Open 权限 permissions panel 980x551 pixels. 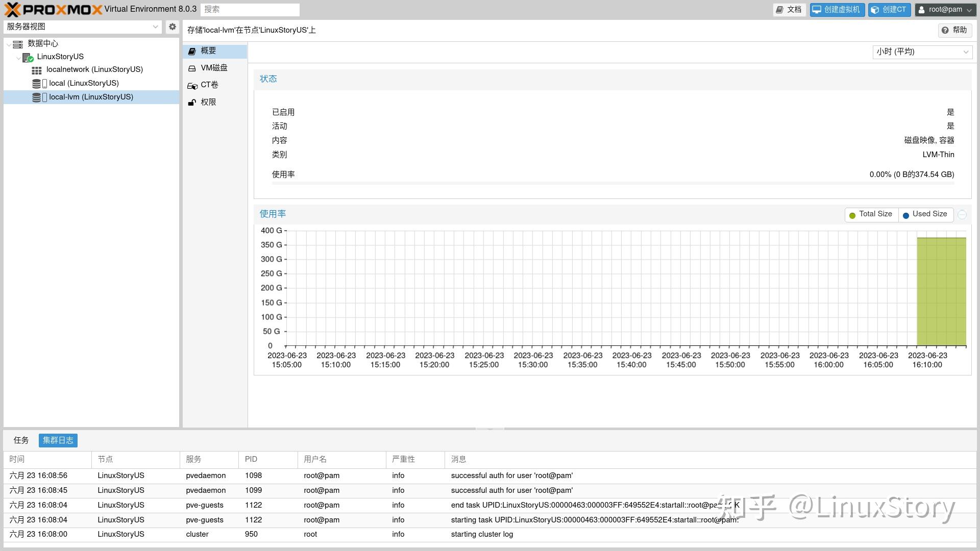pyautogui.click(x=208, y=102)
